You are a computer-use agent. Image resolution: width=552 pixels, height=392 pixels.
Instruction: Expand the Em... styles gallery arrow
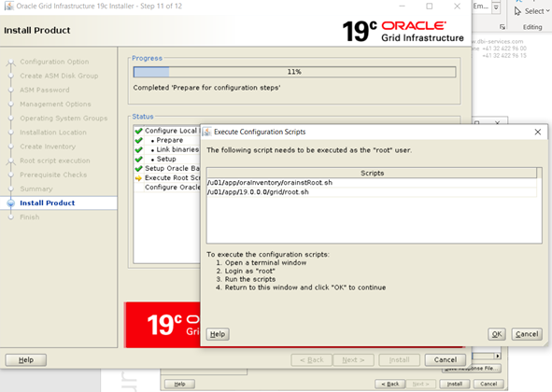[496, 7]
